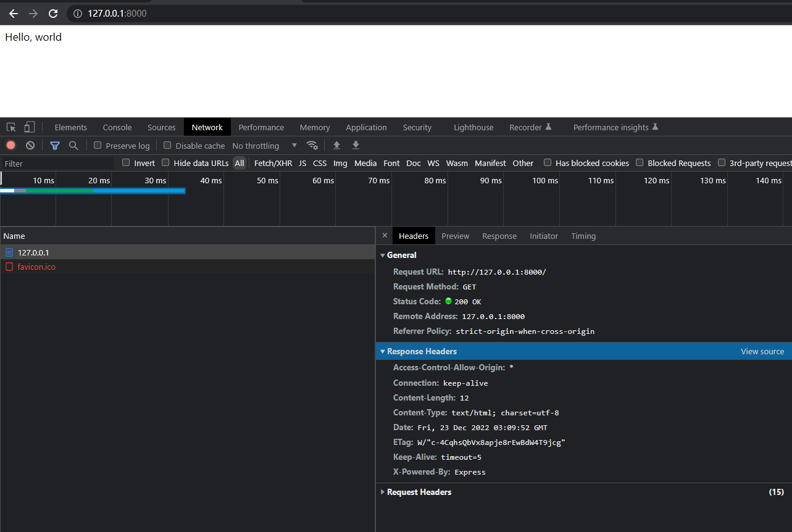Filter requests by Fetch/XHR
This screenshot has height=532, width=792.
point(273,163)
